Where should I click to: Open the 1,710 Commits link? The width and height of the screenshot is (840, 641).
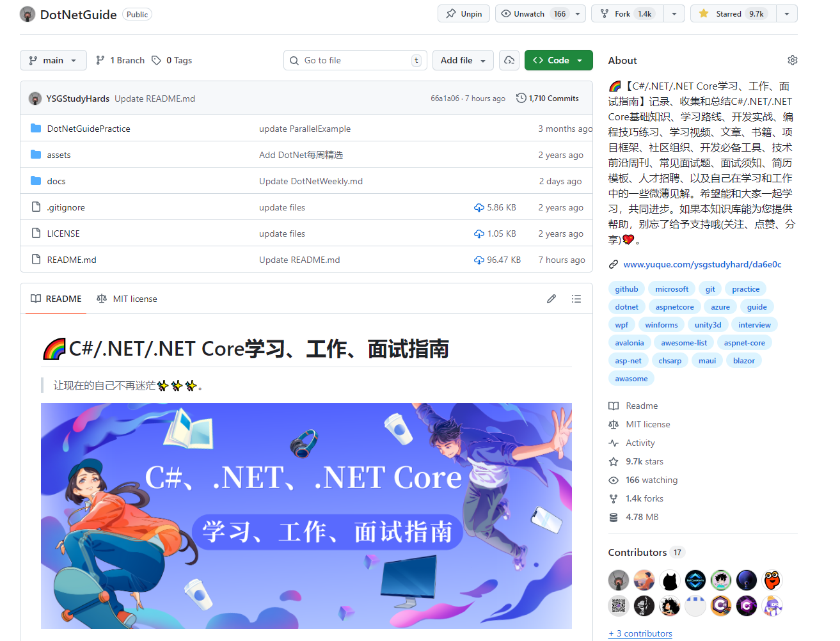tap(548, 99)
